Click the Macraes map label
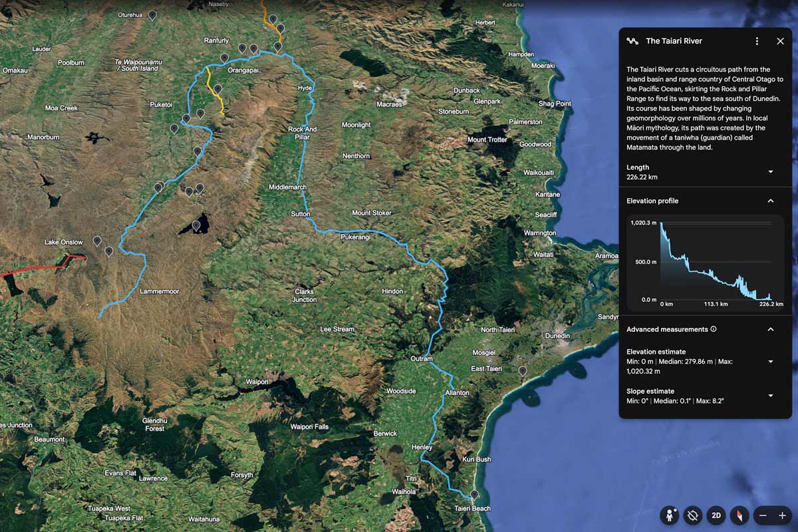The height and width of the screenshot is (532, 798). coord(390,104)
